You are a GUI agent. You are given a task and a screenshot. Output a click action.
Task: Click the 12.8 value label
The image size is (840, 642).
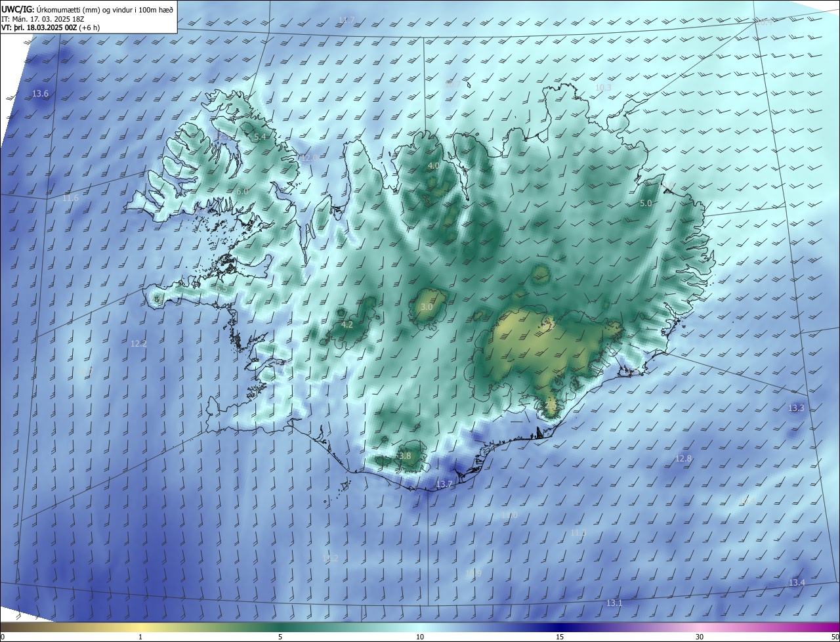tap(683, 459)
